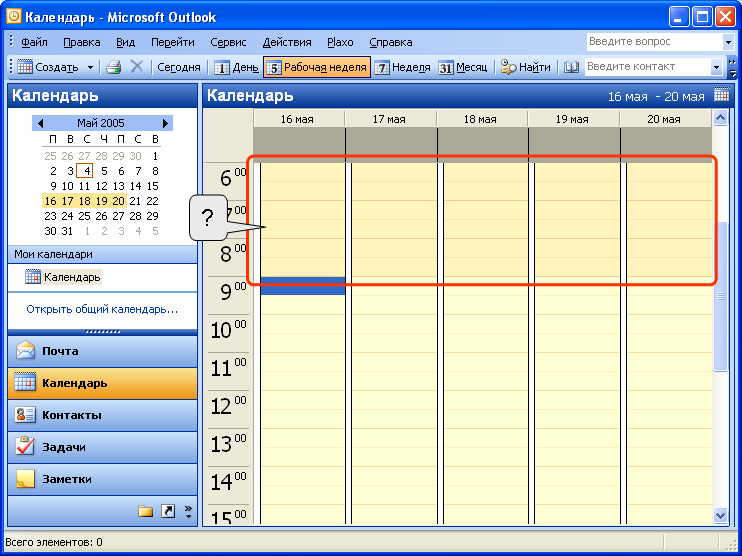
Task: Open the Действия menu
Action: click(x=287, y=42)
